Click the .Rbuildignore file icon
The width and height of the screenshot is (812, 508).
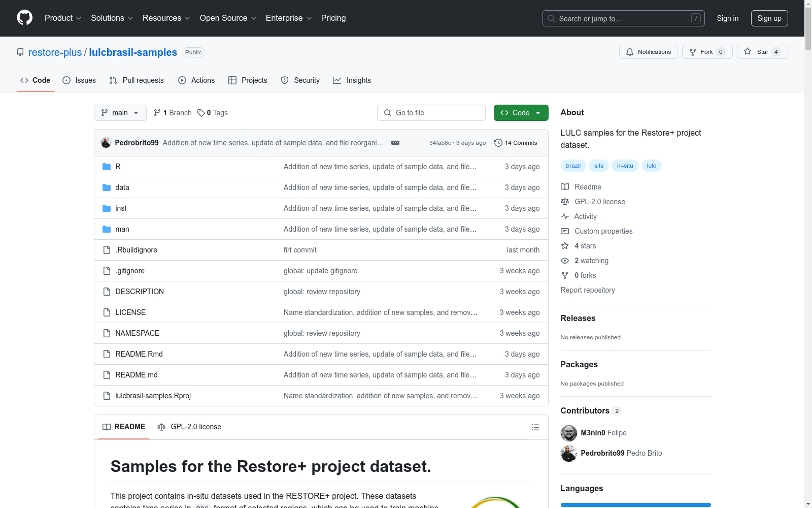click(x=107, y=250)
